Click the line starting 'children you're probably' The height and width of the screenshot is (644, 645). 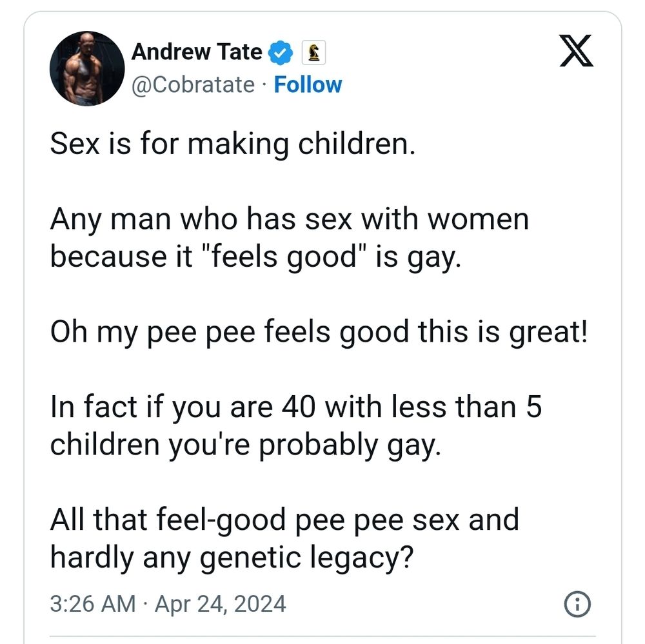[245, 446]
